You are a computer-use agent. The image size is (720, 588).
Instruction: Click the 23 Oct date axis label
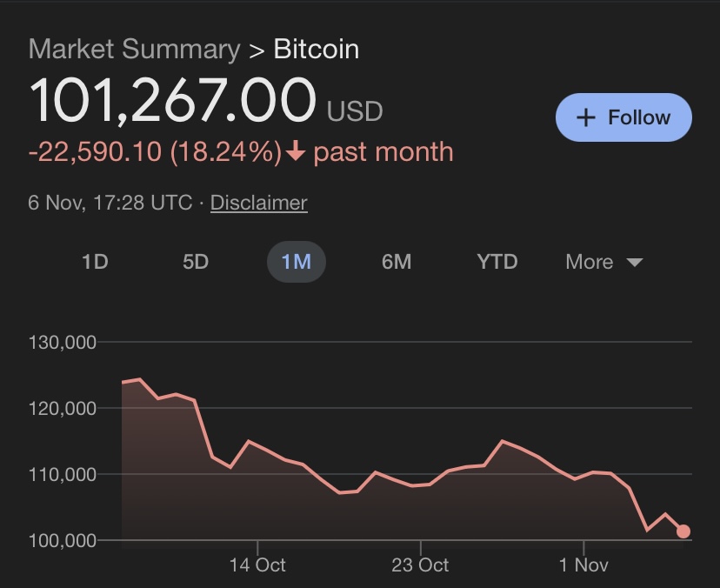pyautogui.click(x=420, y=565)
